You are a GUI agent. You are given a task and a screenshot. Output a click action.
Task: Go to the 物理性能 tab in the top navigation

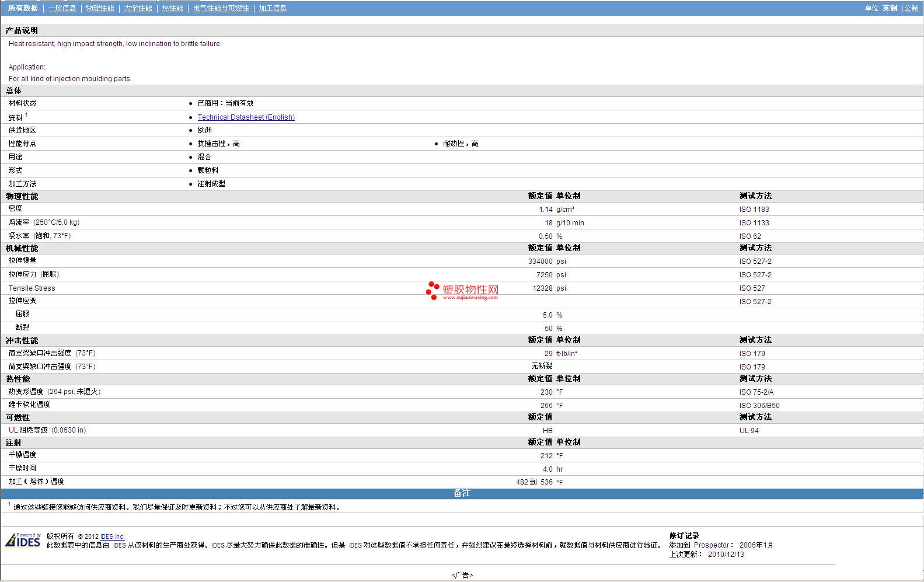pyautogui.click(x=100, y=8)
